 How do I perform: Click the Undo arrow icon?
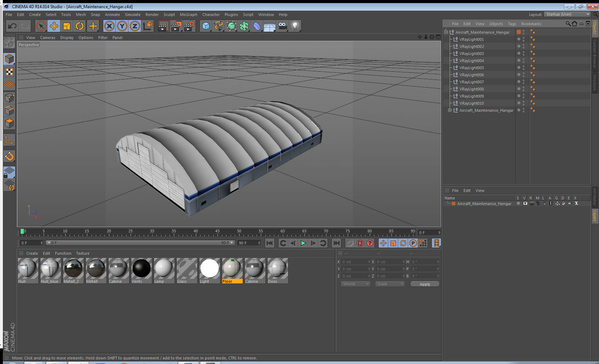pyautogui.click(x=12, y=26)
